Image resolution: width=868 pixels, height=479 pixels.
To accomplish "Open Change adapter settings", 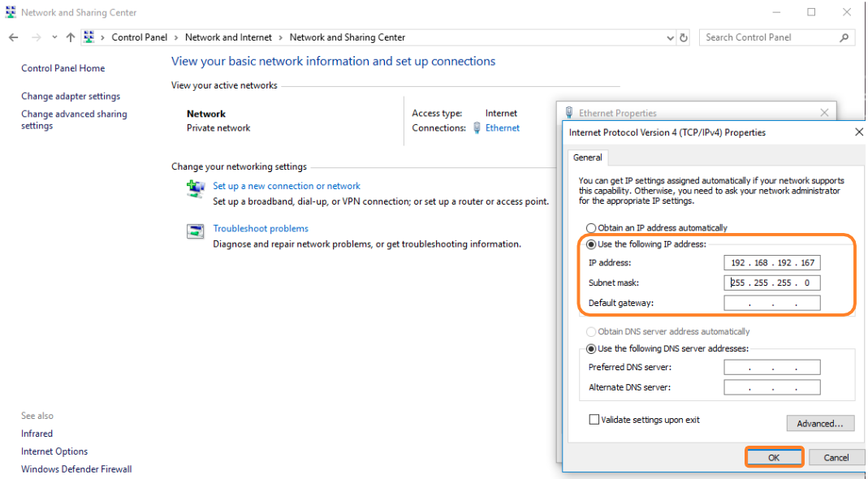I will coord(71,96).
